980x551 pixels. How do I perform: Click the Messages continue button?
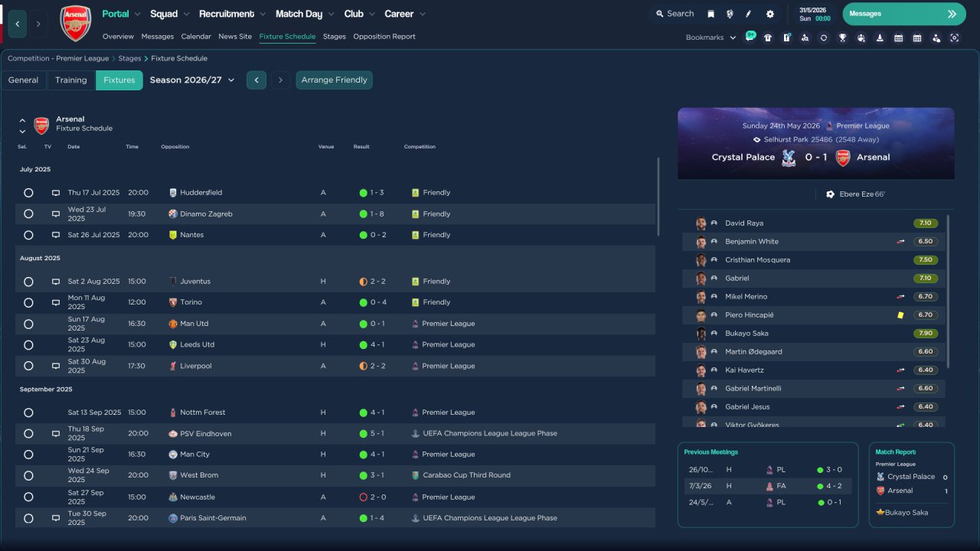click(x=904, y=14)
